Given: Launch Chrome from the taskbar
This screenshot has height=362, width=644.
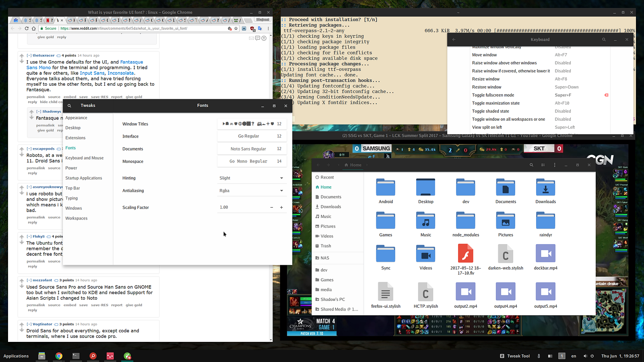Looking at the screenshot, I should (59, 356).
